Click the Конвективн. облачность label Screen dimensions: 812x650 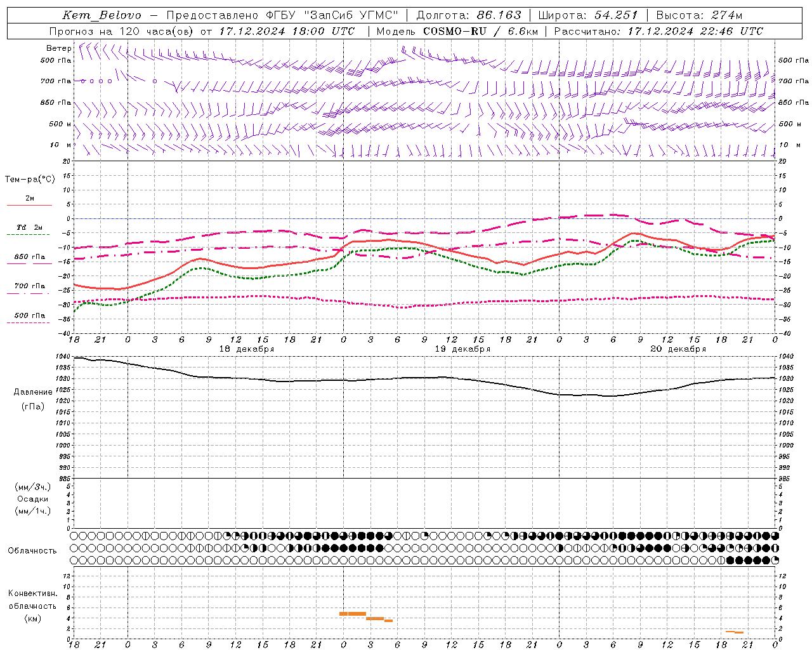click(32, 600)
